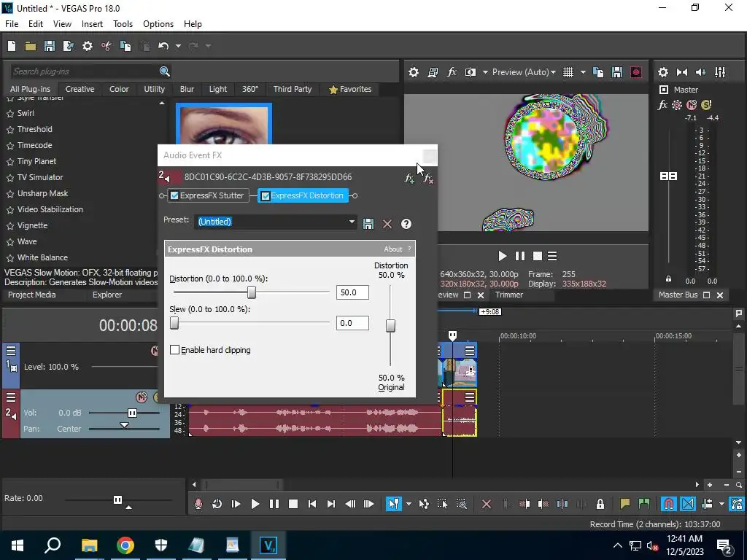The height and width of the screenshot is (560, 747).
Task: Expand overlays grid dropdown arrow
Action: click(583, 72)
